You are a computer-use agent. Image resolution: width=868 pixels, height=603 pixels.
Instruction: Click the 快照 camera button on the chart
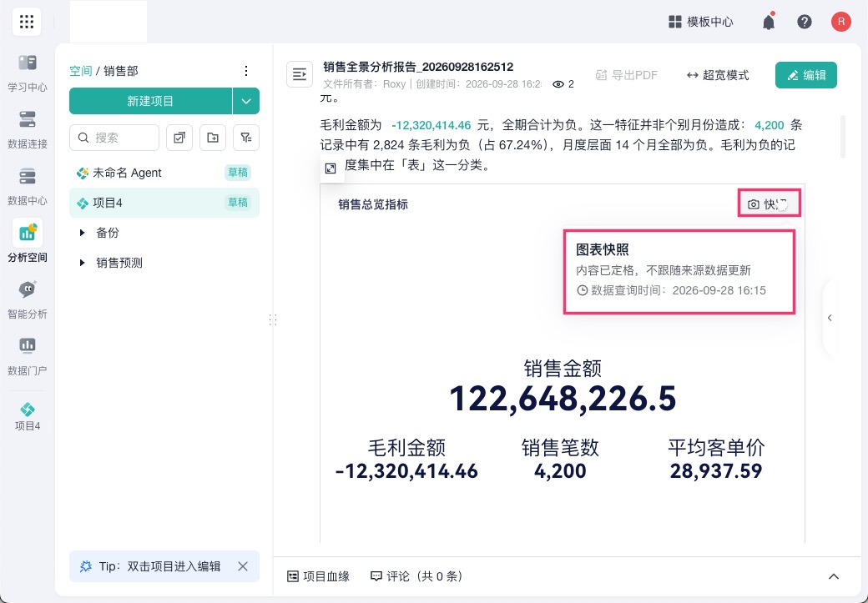coord(769,204)
